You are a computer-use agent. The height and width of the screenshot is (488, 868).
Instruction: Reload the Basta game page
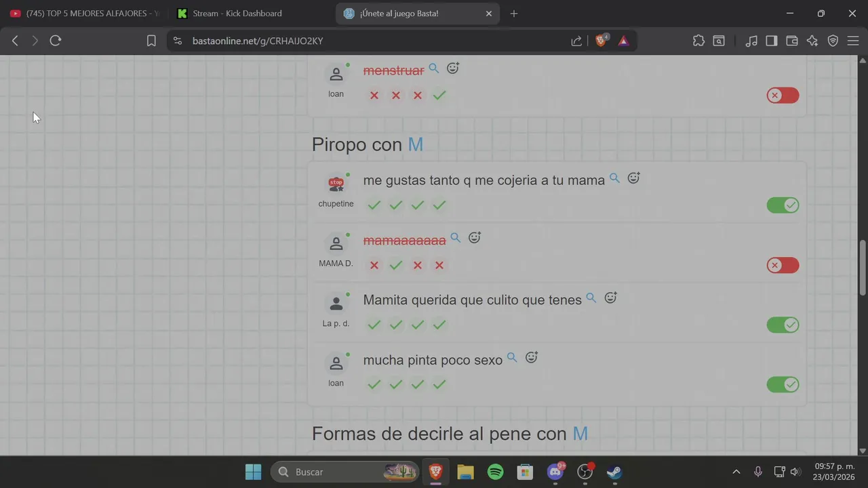56,41
